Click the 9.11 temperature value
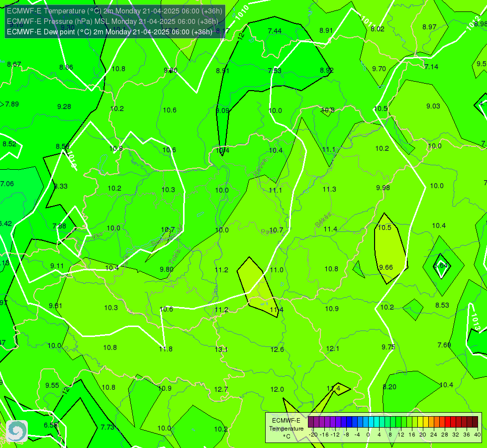This screenshot has height=448, width=487. [x=57, y=266]
